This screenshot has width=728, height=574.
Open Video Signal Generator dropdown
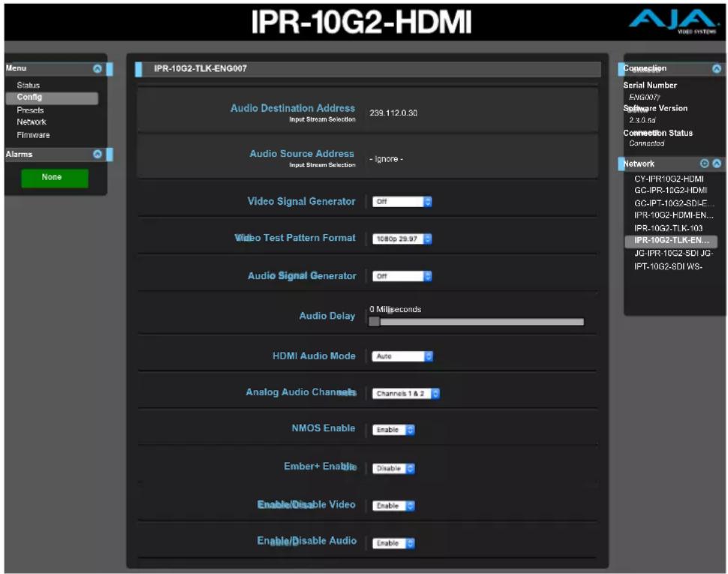click(402, 202)
